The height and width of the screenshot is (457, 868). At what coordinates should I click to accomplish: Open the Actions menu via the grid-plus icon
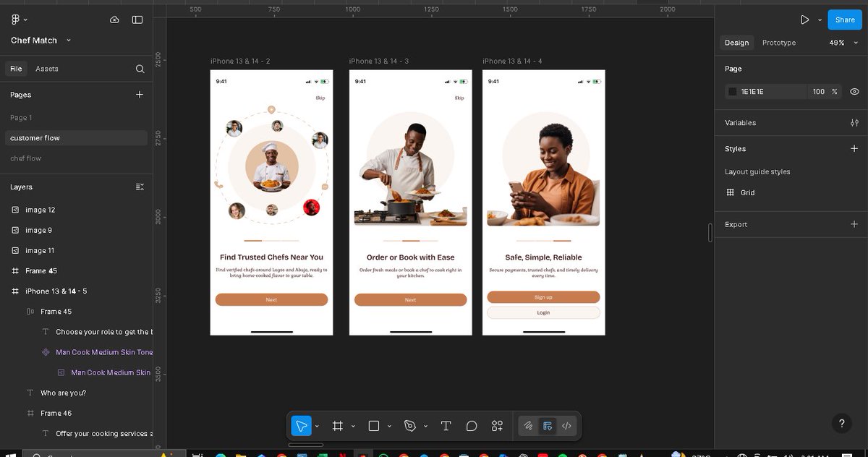[497, 426]
